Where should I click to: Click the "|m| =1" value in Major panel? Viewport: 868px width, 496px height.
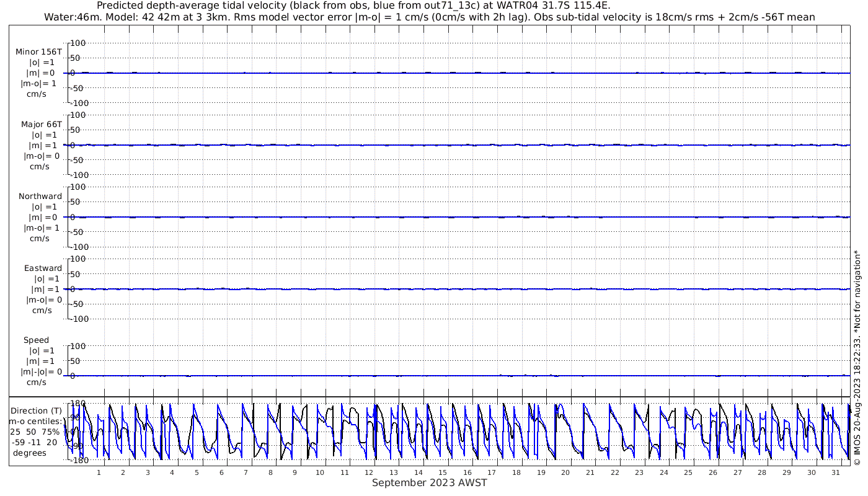(41, 145)
